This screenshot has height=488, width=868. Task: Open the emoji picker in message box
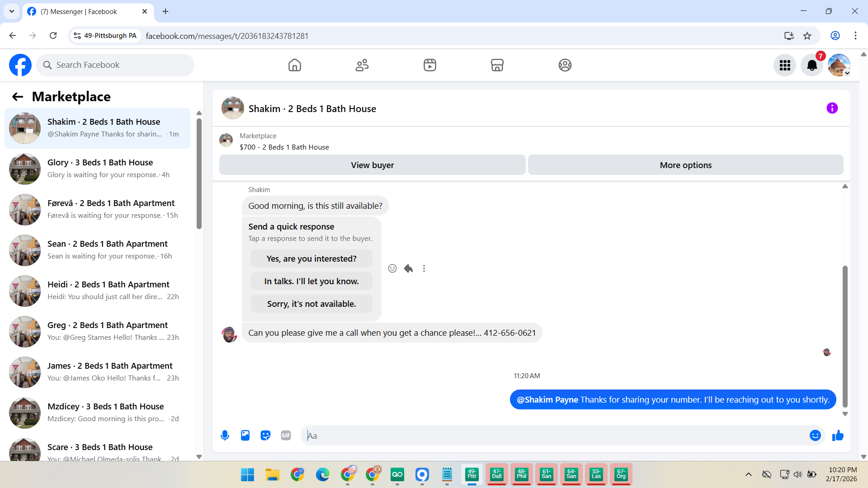(x=815, y=435)
